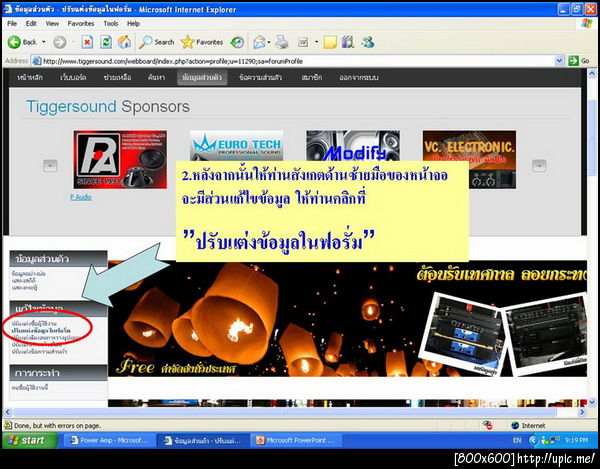This screenshot has height=469, width=600.
Task: Print the page using printer icon
Action: [282, 42]
